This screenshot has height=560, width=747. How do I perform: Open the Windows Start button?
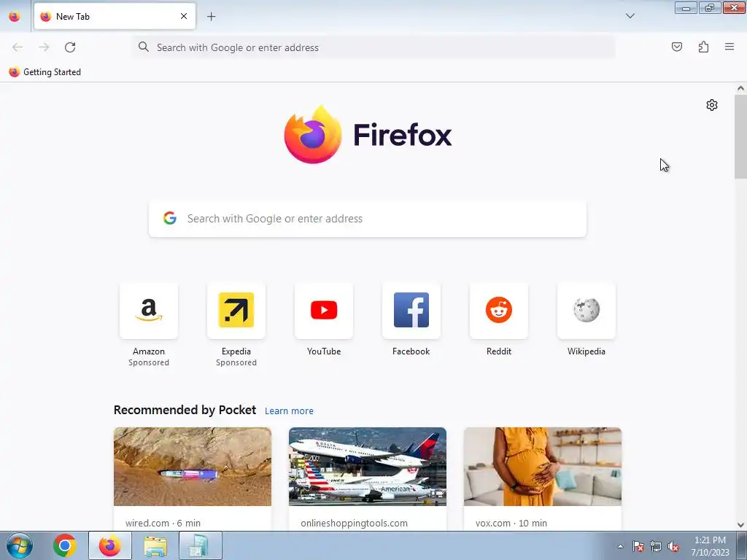tap(20, 545)
